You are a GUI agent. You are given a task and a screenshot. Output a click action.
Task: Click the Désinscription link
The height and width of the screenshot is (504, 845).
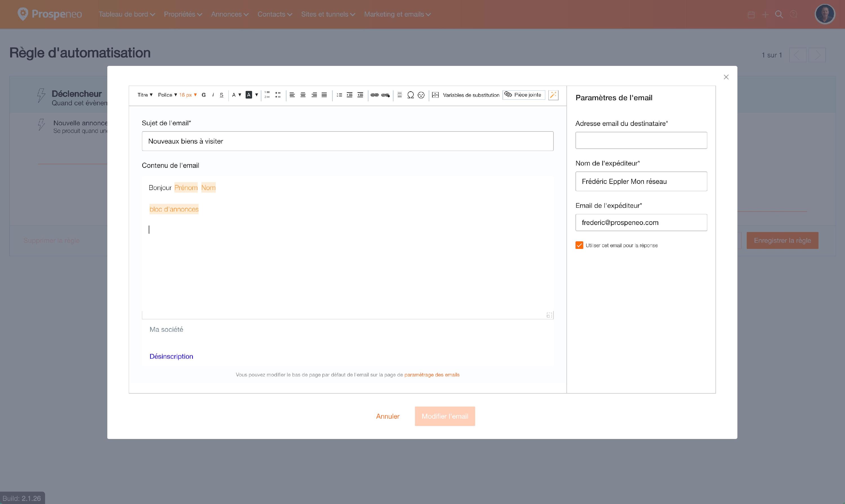point(171,356)
